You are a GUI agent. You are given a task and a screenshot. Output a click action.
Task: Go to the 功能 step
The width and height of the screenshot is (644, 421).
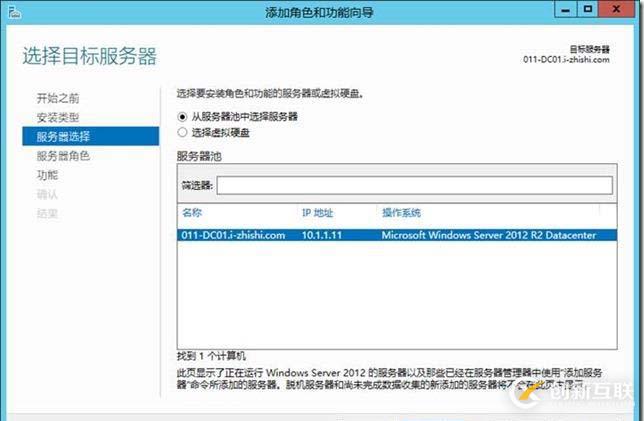[47, 175]
